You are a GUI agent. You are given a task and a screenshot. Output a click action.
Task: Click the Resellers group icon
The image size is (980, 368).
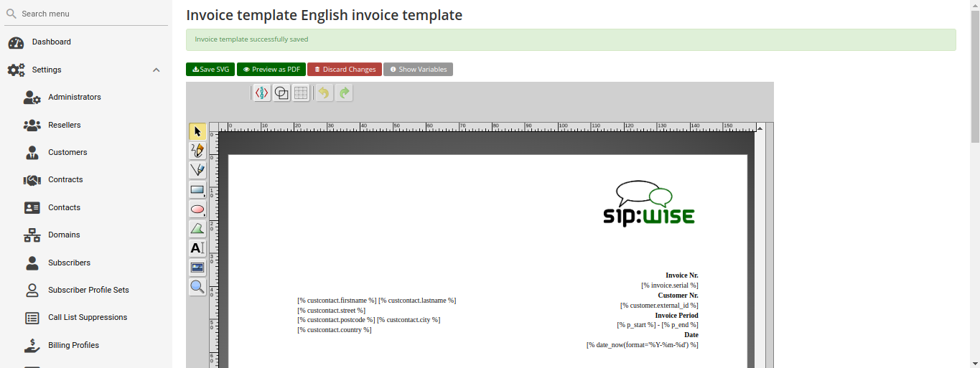pos(32,126)
